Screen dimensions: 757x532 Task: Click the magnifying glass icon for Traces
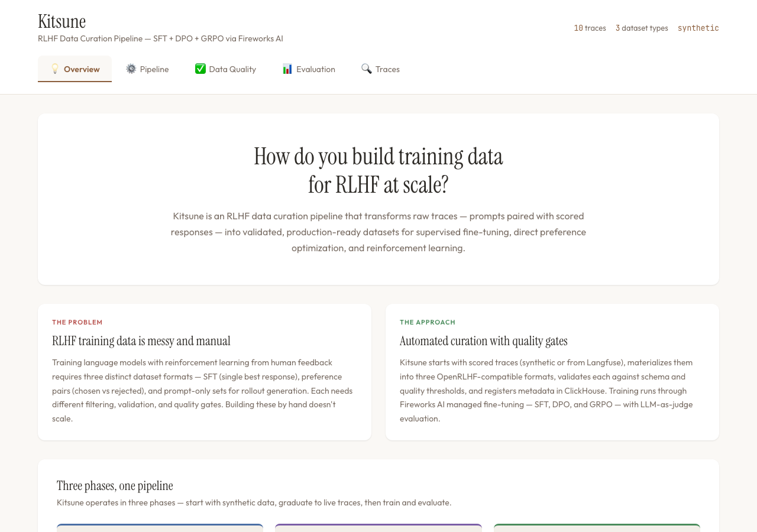(x=367, y=69)
